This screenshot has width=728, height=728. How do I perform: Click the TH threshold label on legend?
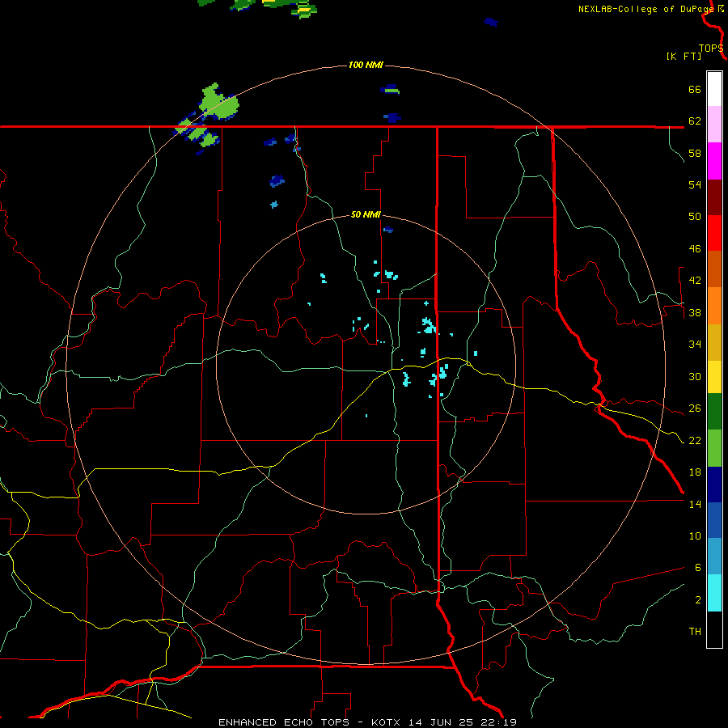click(x=695, y=632)
